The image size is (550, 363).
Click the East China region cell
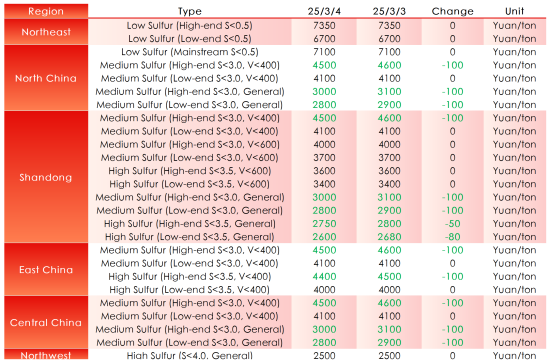tap(46, 269)
